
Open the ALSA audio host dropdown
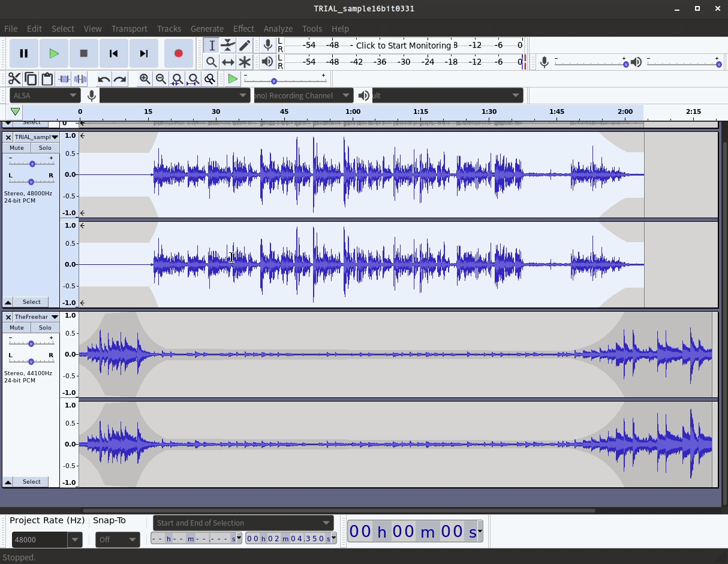[44, 95]
